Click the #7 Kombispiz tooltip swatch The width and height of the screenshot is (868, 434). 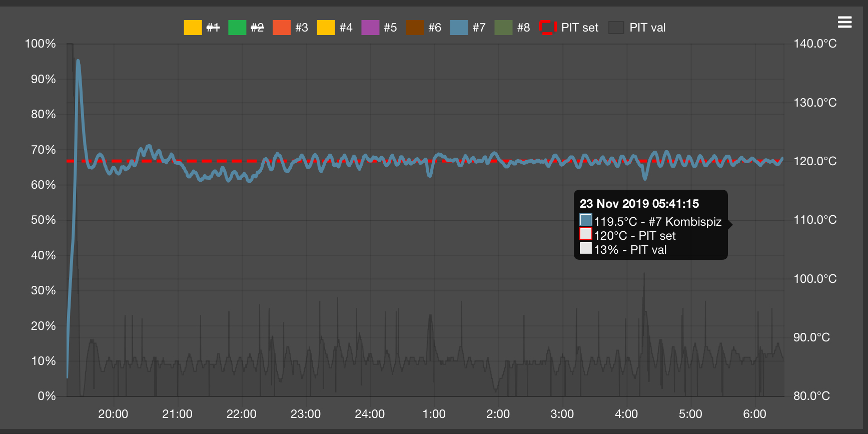[586, 220]
